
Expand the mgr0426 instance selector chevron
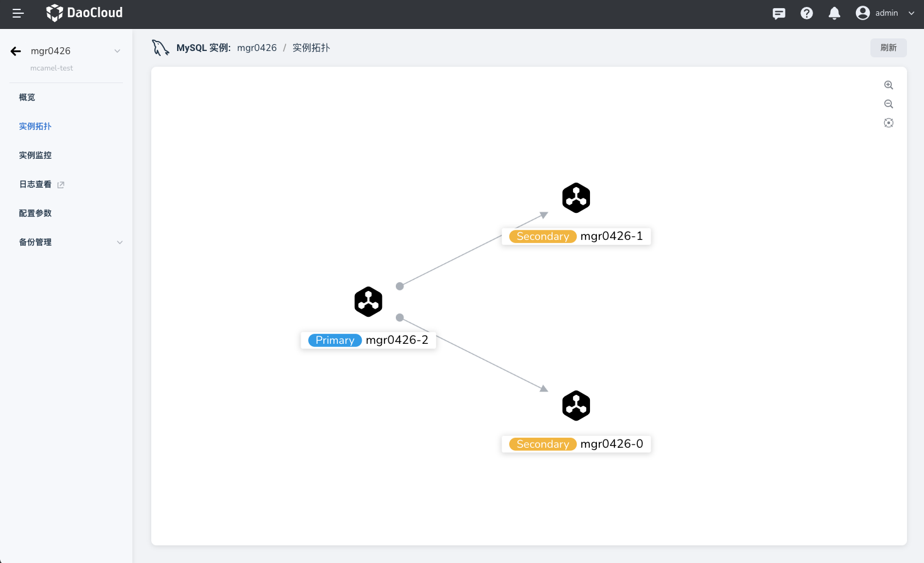[117, 51]
